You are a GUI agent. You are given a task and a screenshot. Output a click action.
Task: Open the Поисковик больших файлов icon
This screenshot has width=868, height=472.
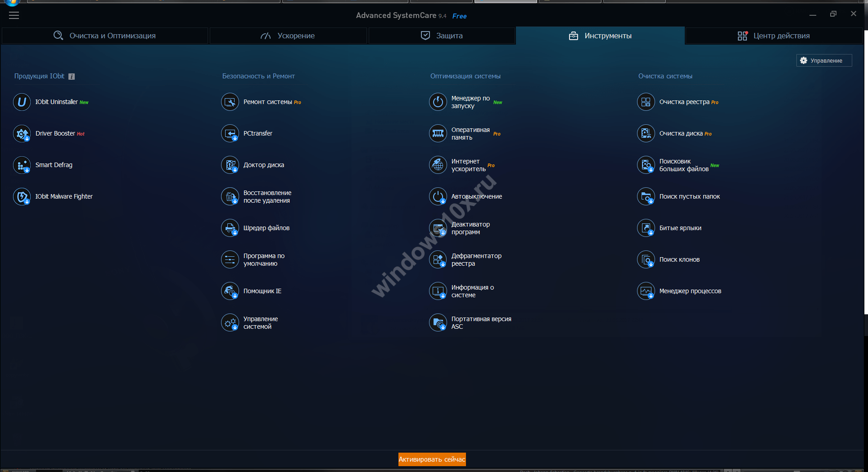point(646,165)
